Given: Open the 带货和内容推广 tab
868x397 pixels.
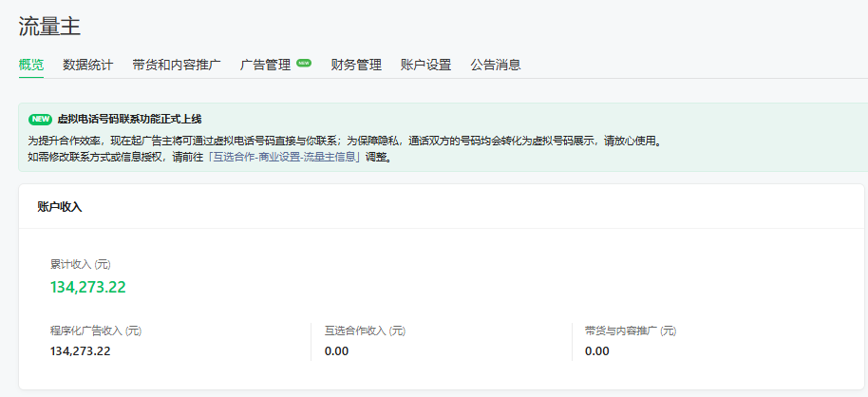Looking at the screenshot, I should click(x=177, y=65).
